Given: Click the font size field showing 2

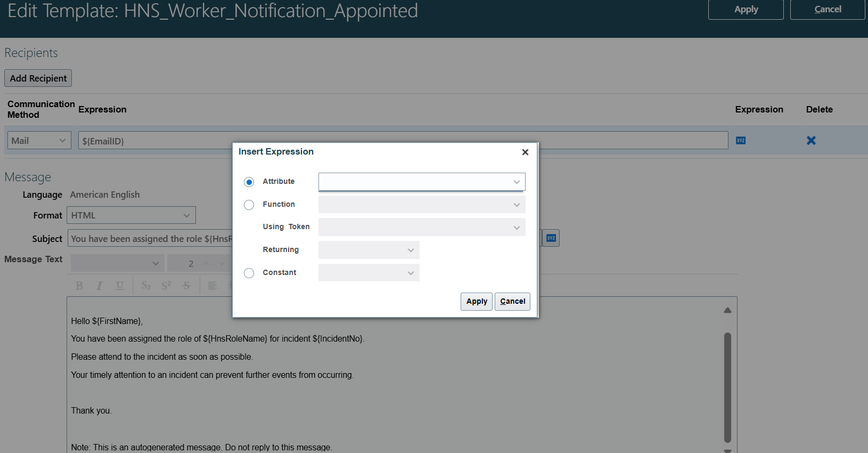Looking at the screenshot, I should [x=184, y=263].
